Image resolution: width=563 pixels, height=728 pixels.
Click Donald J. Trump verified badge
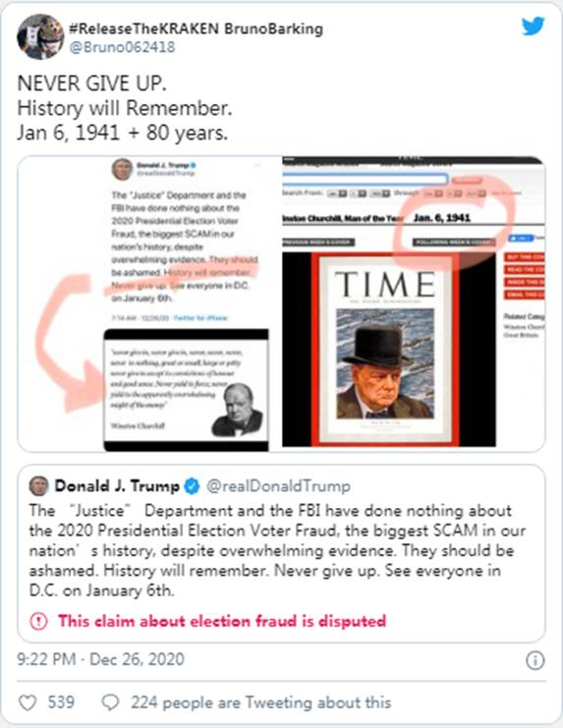pyautogui.click(x=192, y=486)
